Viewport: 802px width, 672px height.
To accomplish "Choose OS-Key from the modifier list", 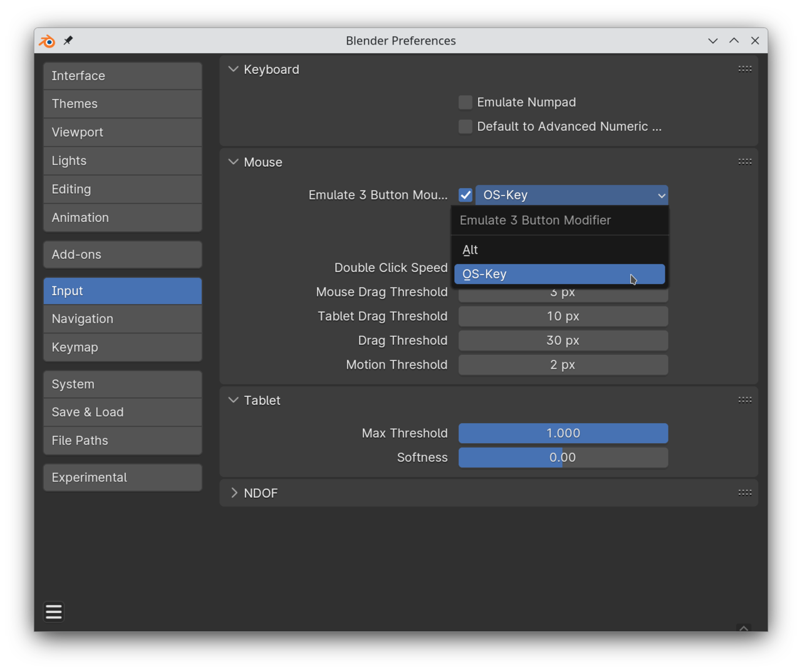I will coord(560,274).
